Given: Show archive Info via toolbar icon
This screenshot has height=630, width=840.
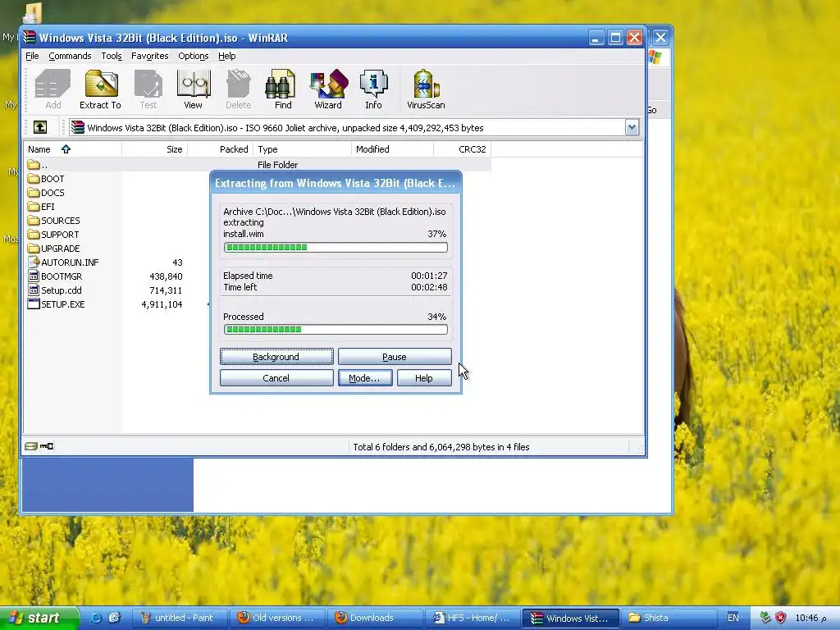Looking at the screenshot, I should pos(373,89).
